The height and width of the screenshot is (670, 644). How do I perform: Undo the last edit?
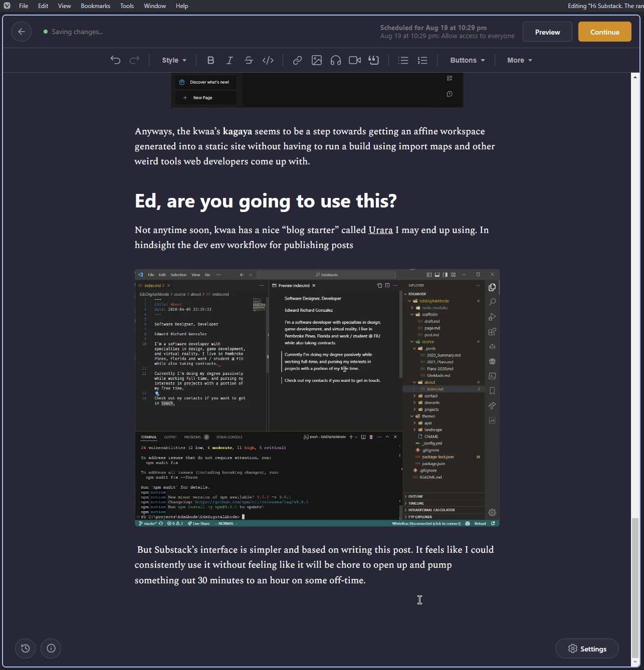tap(115, 60)
